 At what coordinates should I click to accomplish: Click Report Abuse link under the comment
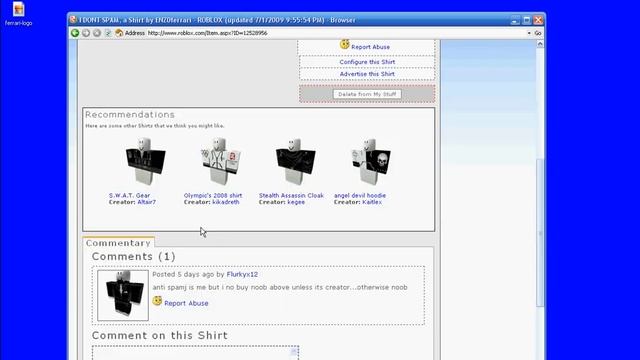click(x=186, y=303)
